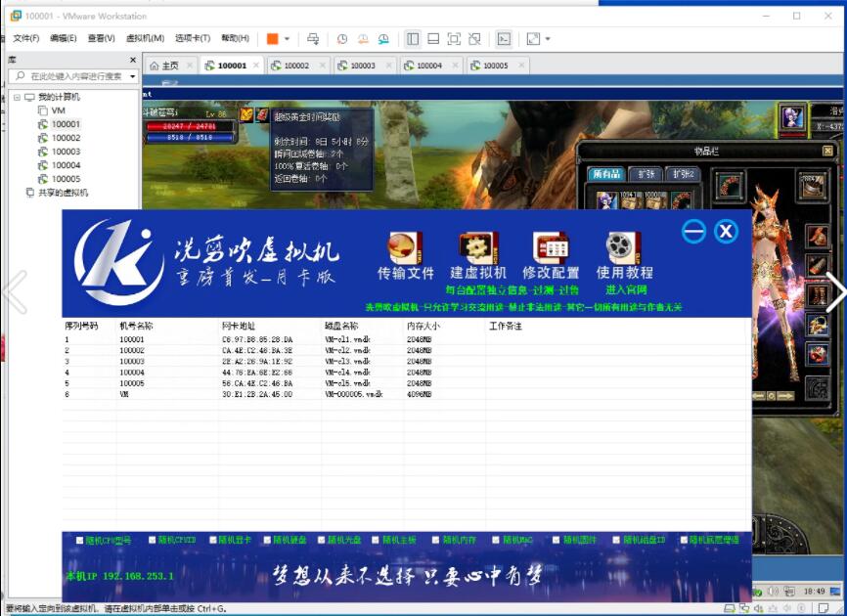
Task: Close the 100002 tab with its X
Action: pos(323,66)
